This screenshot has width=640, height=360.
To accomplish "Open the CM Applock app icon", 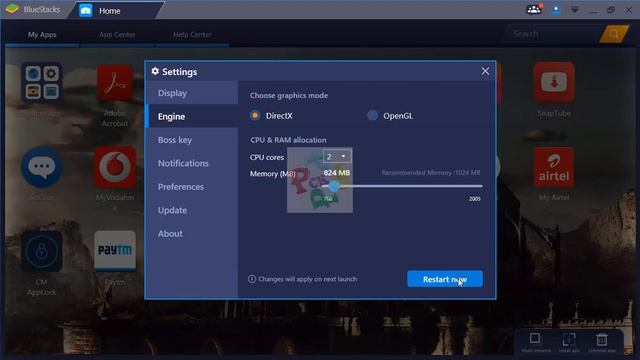I will click(x=42, y=251).
